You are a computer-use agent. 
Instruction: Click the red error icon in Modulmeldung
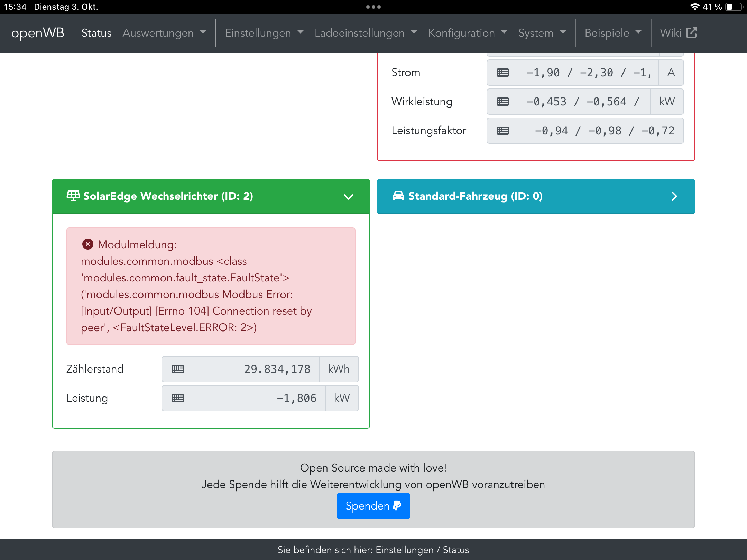(88, 244)
